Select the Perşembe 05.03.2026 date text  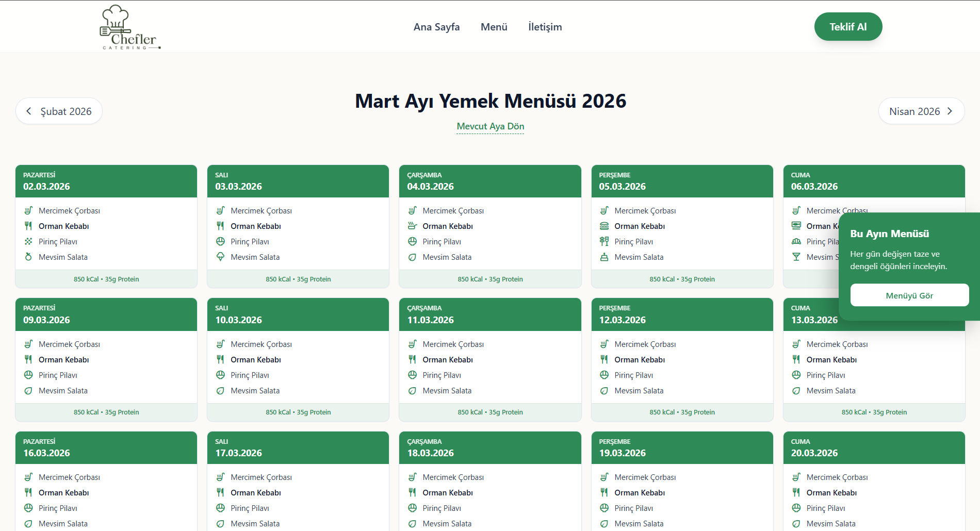[622, 187]
